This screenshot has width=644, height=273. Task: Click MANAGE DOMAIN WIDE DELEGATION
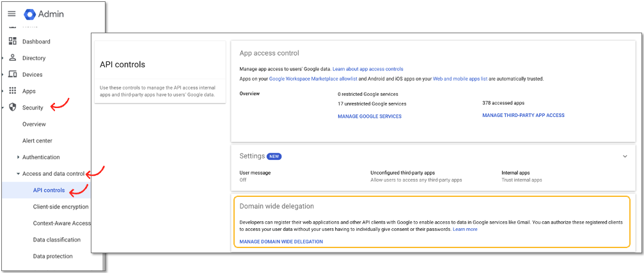coord(281,242)
